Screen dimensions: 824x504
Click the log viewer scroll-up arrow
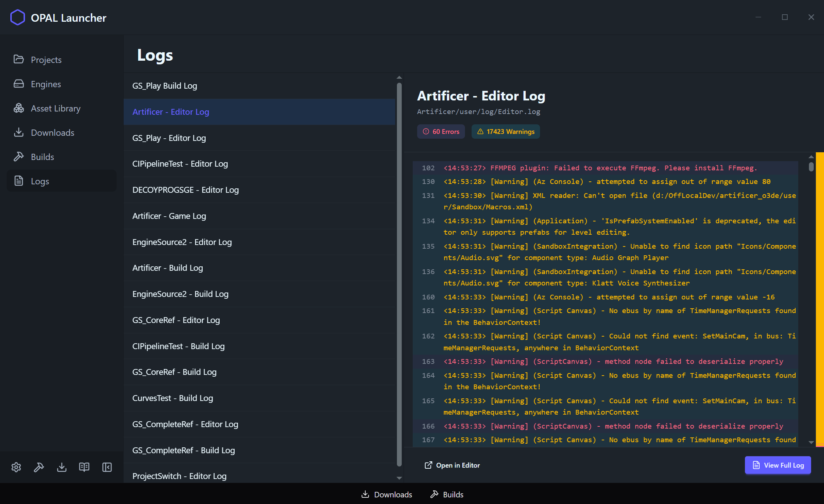pyautogui.click(x=811, y=157)
